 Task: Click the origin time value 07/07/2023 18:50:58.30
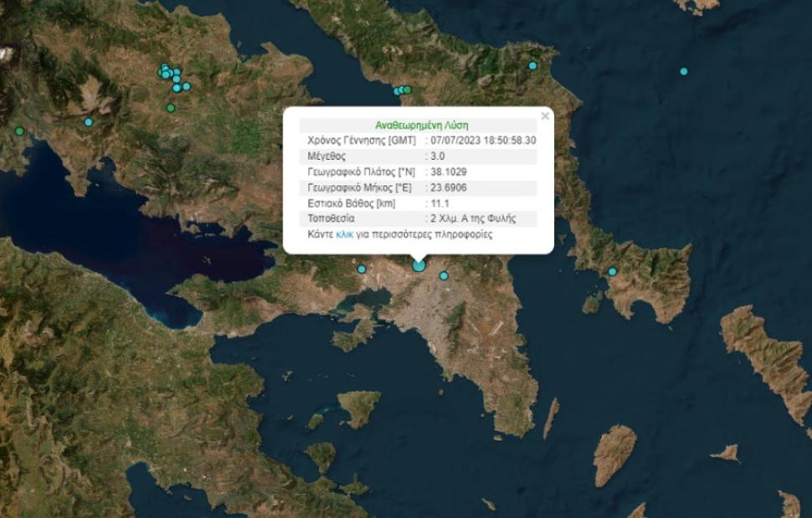[483, 141]
